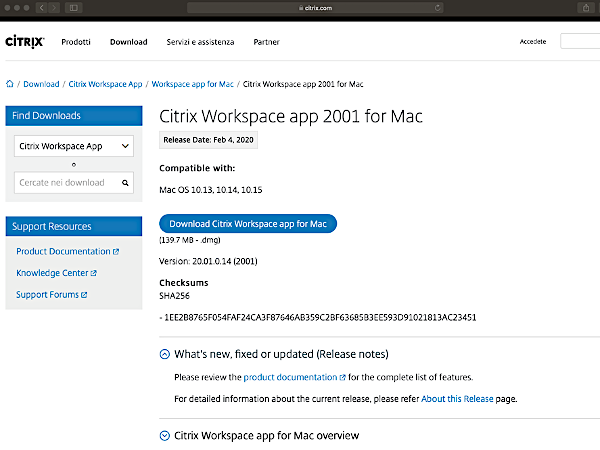Open the Prodotti menu
The image size is (600, 450).
click(76, 42)
